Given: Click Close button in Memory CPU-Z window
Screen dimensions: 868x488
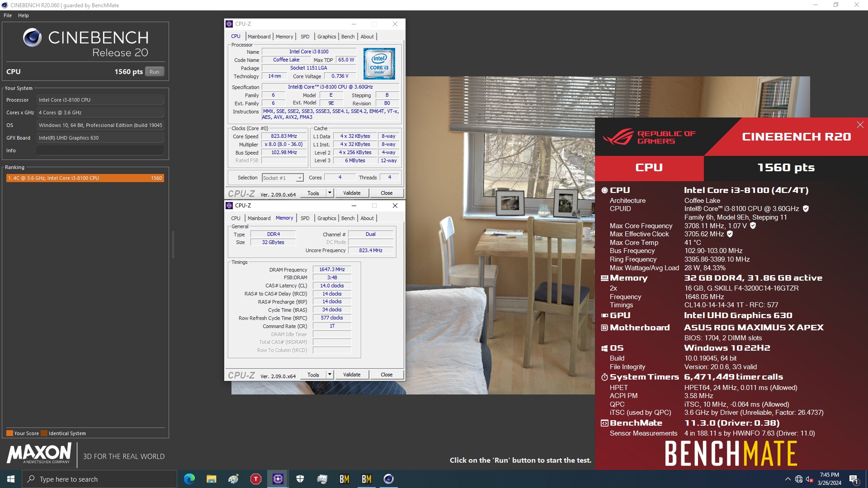Looking at the screenshot, I should (x=387, y=375).
